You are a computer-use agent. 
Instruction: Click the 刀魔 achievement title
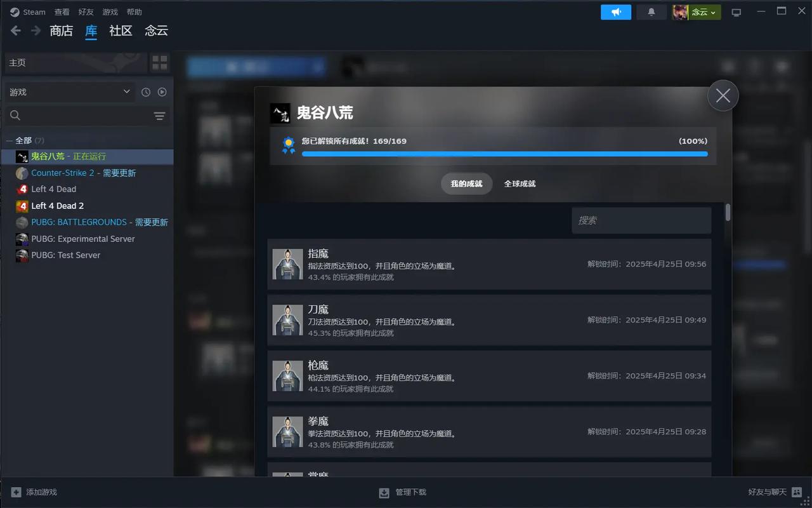(318, 309)
